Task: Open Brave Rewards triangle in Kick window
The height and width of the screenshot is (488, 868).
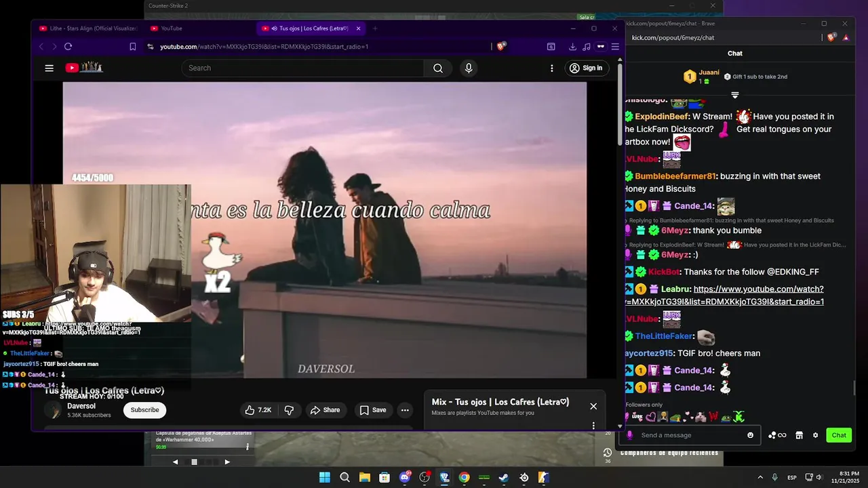Action: 846,38
